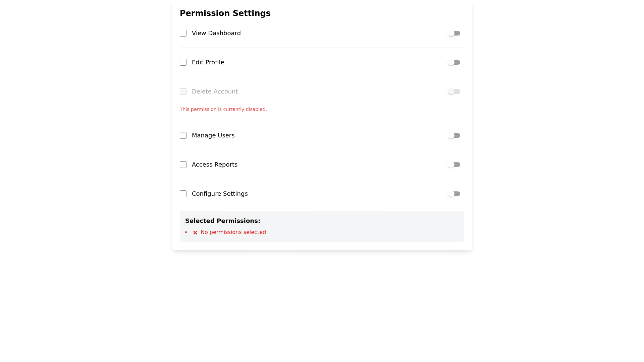Click the "No permissions selected" message
This screenshot has width=644, height=362.
[x=233, y=232]
